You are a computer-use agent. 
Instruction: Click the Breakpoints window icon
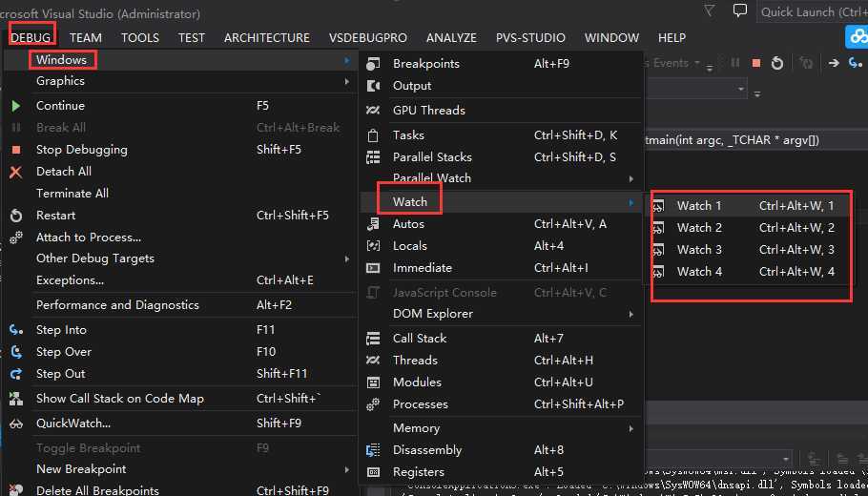373,64
